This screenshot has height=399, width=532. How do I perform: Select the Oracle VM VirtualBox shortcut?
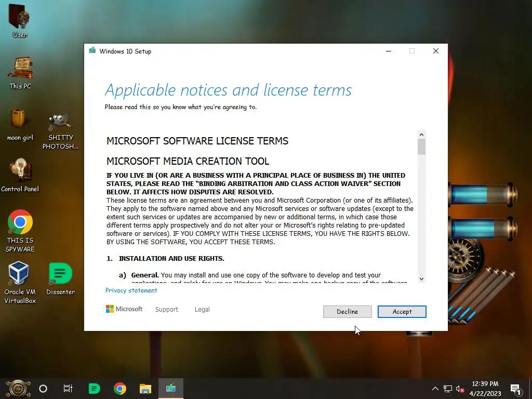pyautogui.click(x=20, y=282)
